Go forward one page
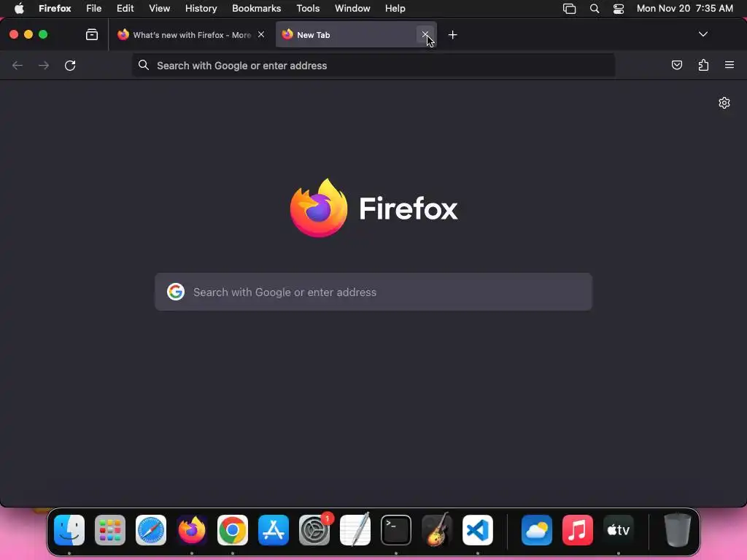 point(44,65)
